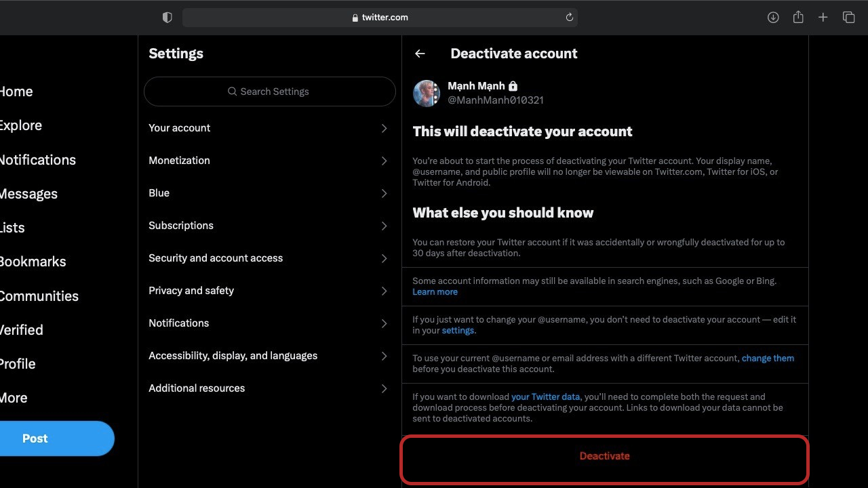
Task: Click the What else you should know heading
Action: coord(503,213)
